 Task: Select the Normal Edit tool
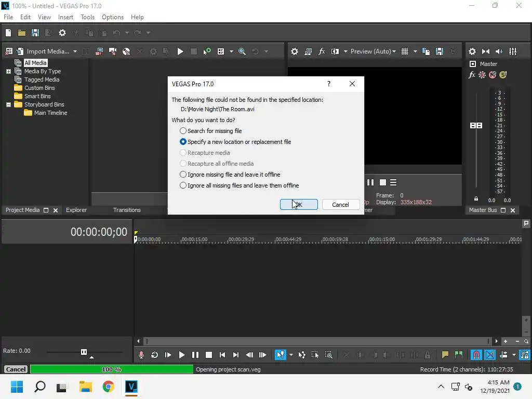point(280,355)
